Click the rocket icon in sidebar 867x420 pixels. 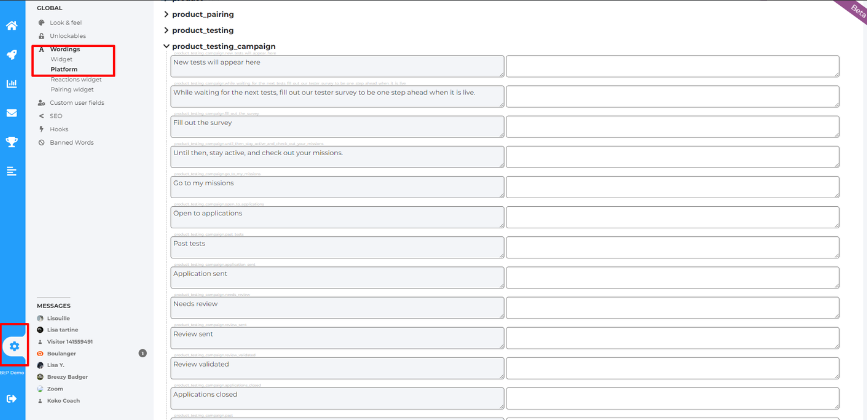click(12, 54)
